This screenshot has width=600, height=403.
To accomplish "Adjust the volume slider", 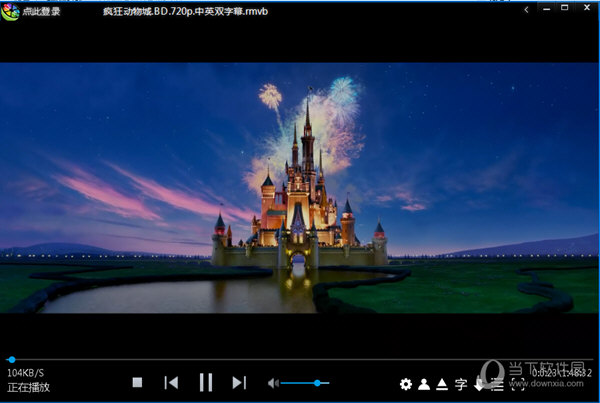I will (x=305, y=383).
